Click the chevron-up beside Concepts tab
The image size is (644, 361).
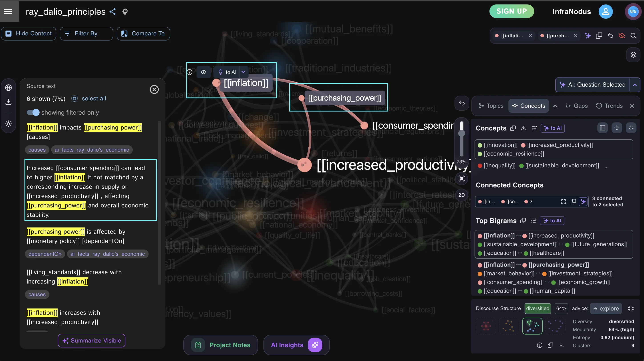point(555,106)
